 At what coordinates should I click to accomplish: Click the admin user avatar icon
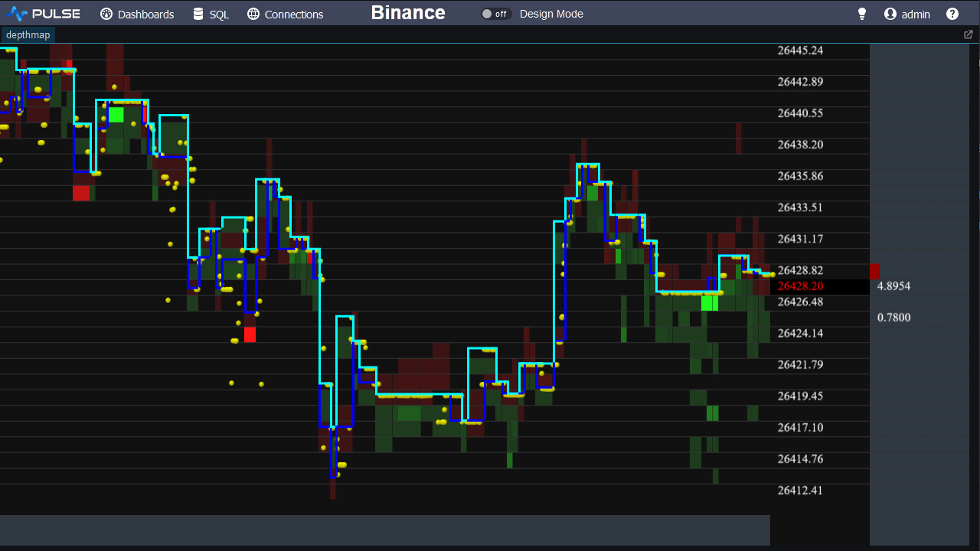pyautogui.click(x=890, y=15)
